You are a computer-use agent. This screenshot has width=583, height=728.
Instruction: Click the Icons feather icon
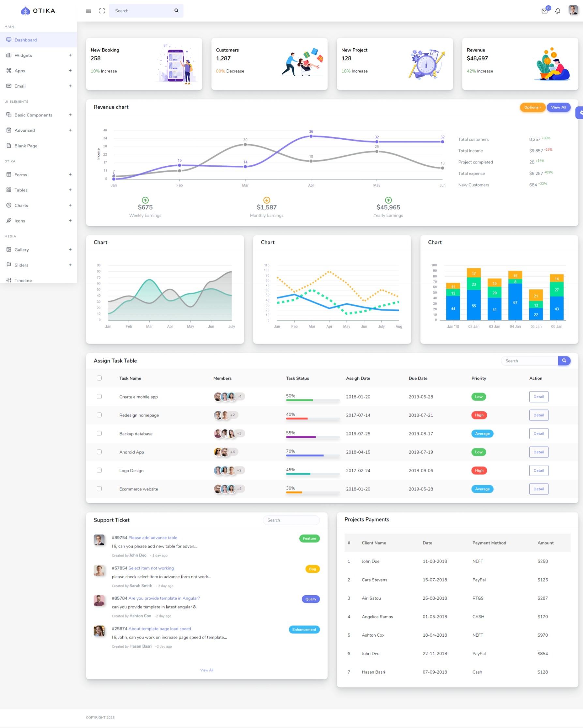[x=9, y=220]
